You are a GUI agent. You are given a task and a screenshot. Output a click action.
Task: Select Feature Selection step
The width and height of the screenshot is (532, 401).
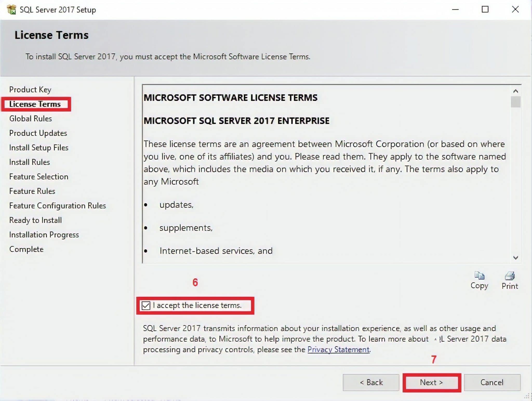tap(39, 177)
